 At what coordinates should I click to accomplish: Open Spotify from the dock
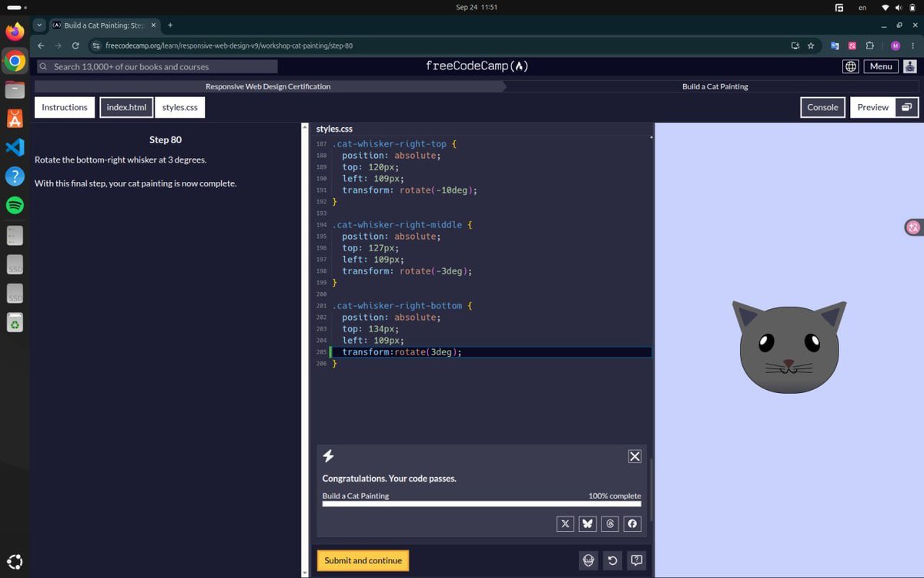point(15,205)
